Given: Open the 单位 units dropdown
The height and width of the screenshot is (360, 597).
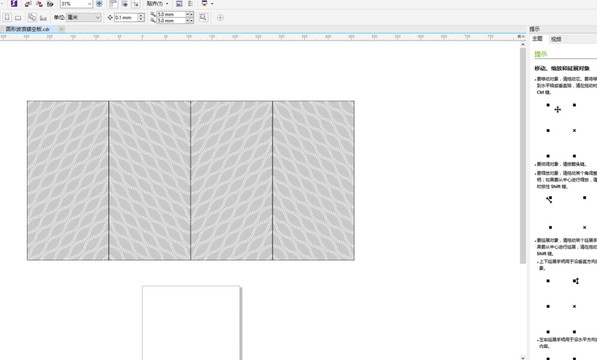Looking at the screenshot, I should (x=84, y=18).
